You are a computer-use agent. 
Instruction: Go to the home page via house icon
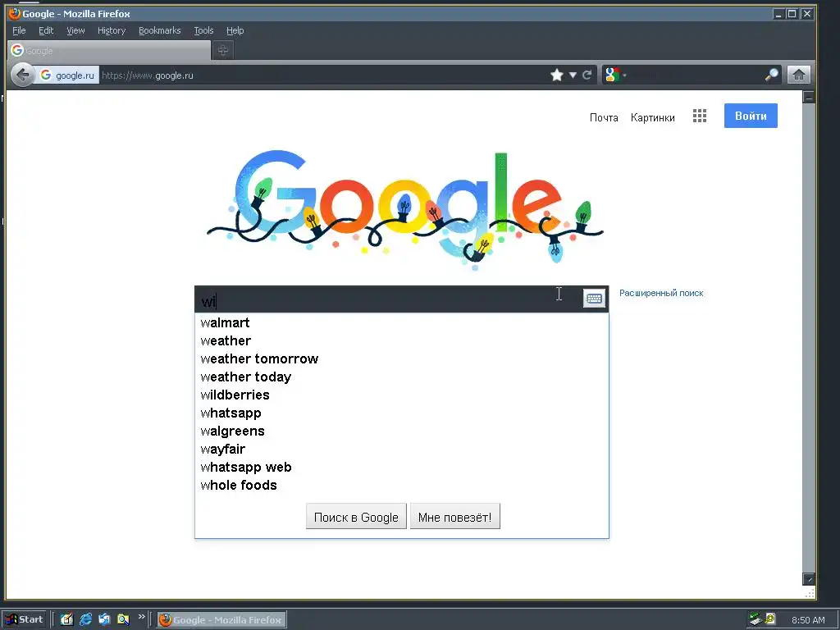tap(799, 75)
